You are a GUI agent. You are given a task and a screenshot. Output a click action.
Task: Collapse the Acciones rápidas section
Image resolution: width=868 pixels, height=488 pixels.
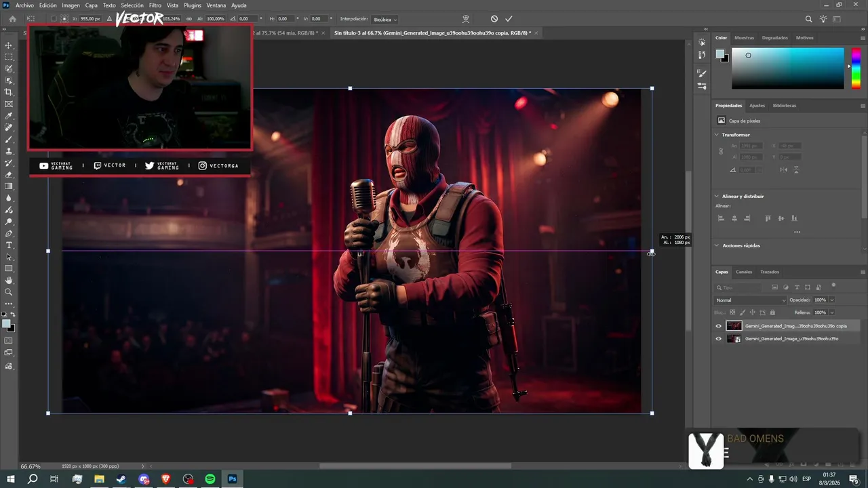pyautogui.click(x=717, y=245)
